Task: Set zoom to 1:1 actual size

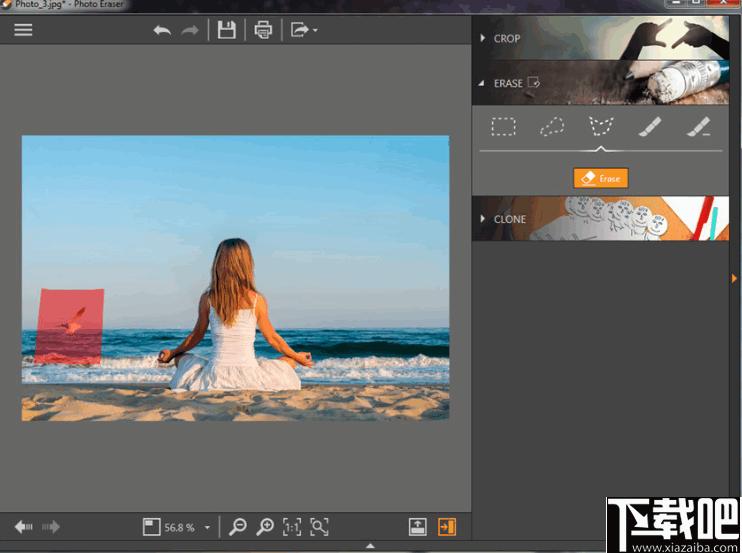Action: click(x=292, y=527)
